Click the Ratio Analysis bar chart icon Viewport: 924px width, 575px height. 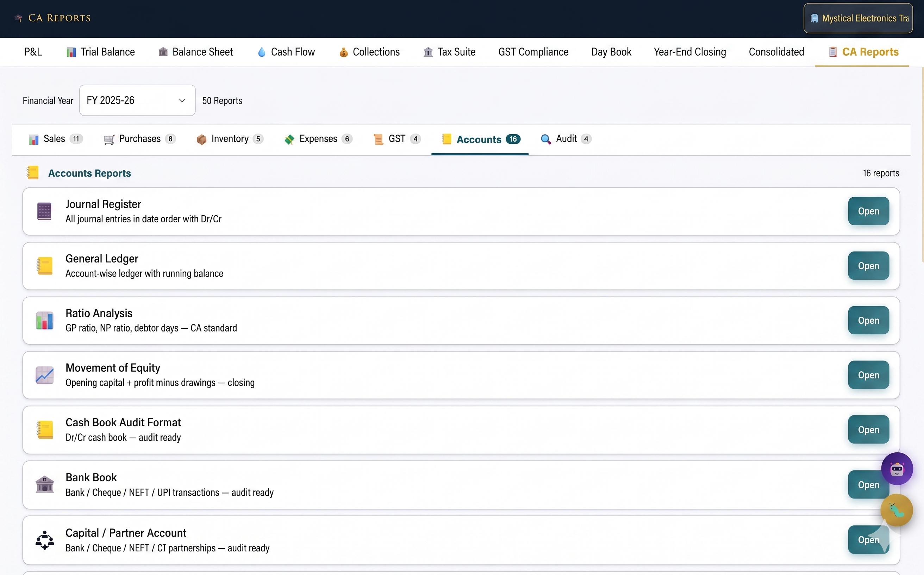coord(44,320)
